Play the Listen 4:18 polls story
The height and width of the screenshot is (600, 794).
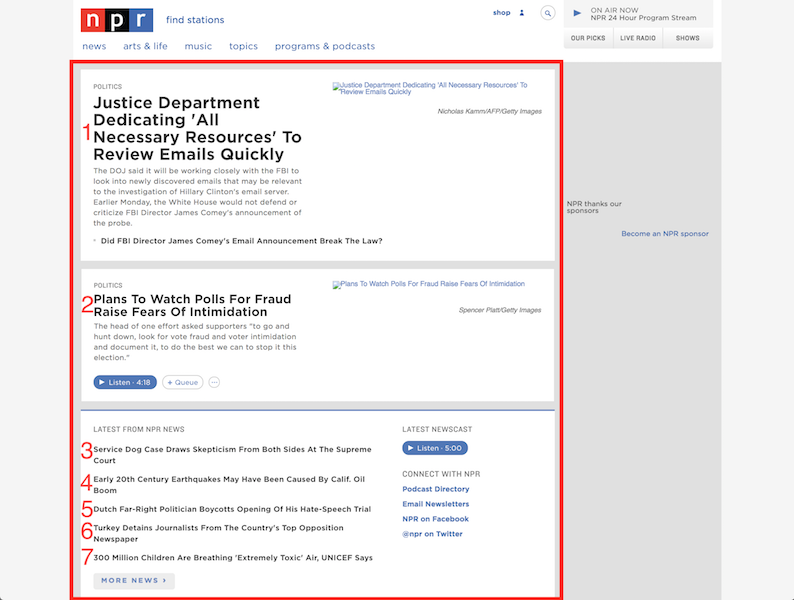tap(125, 382)
